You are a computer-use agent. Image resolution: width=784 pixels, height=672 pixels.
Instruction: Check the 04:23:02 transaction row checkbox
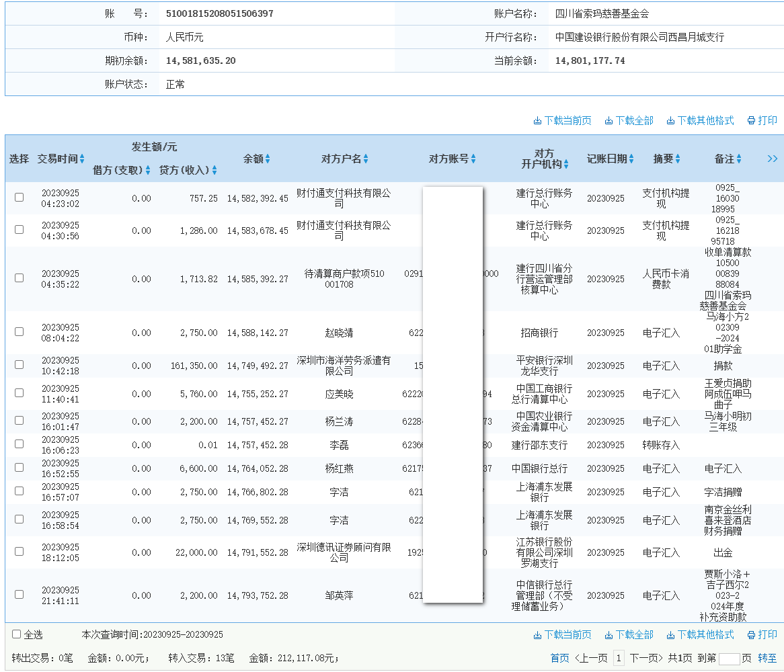(x=19, y=198)
